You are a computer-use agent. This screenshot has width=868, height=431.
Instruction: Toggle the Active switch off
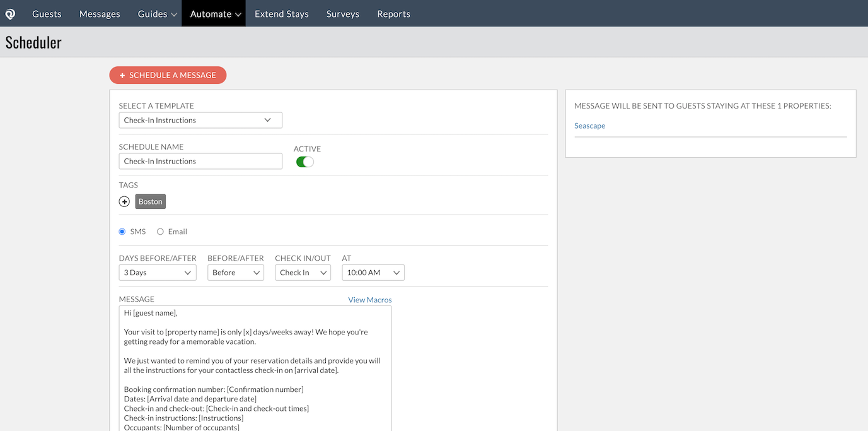[x=305, y=162]
